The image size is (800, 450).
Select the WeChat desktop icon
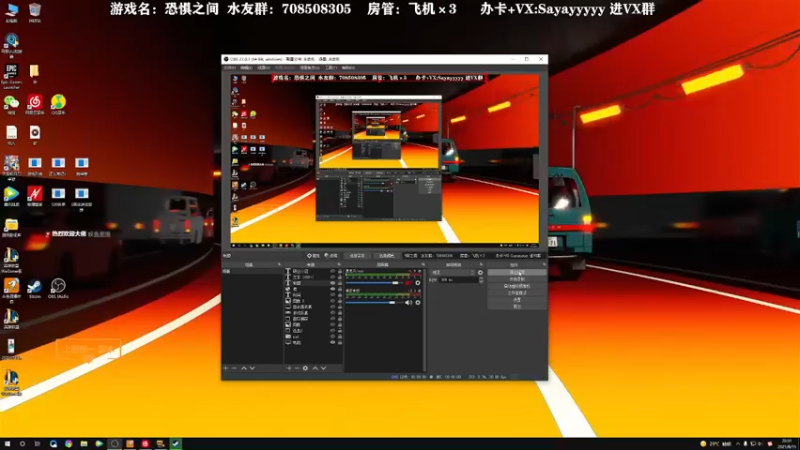pyautogui.click(x=11, y=105)
